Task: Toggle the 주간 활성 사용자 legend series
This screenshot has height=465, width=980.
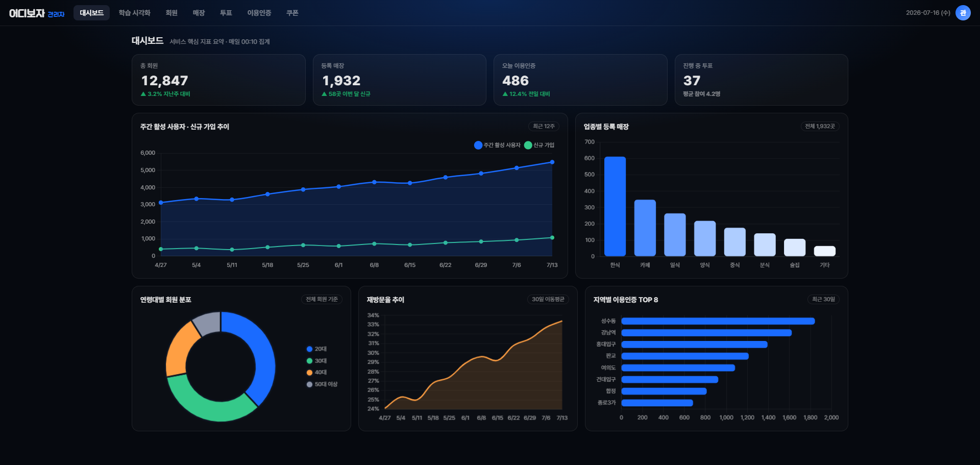Action: click(497, 145)
